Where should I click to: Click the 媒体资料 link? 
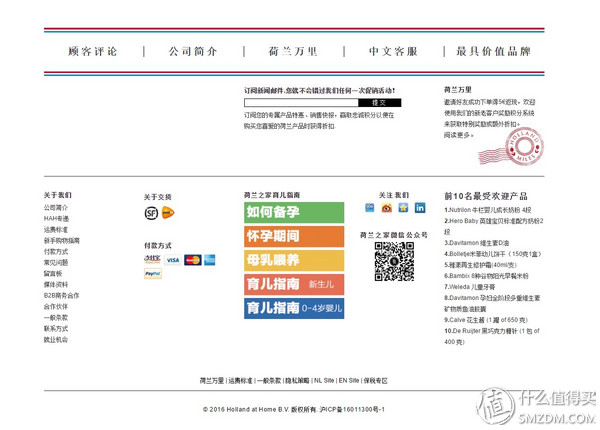[56, 285]
